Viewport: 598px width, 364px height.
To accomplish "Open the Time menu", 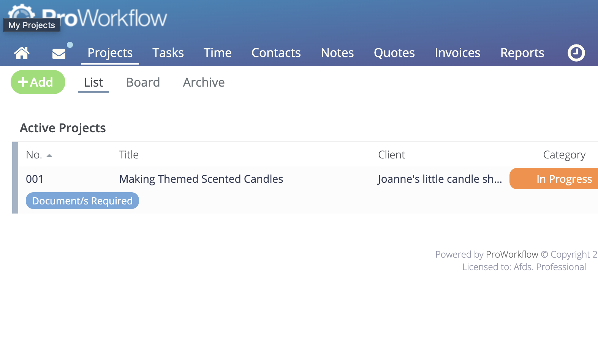I will [x=217, y=52].
